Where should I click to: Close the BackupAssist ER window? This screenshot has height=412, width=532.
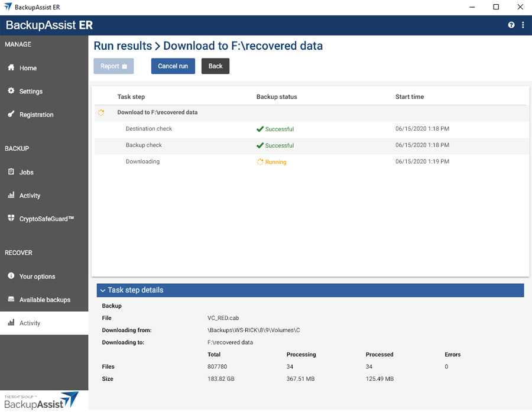coord(520,7)
